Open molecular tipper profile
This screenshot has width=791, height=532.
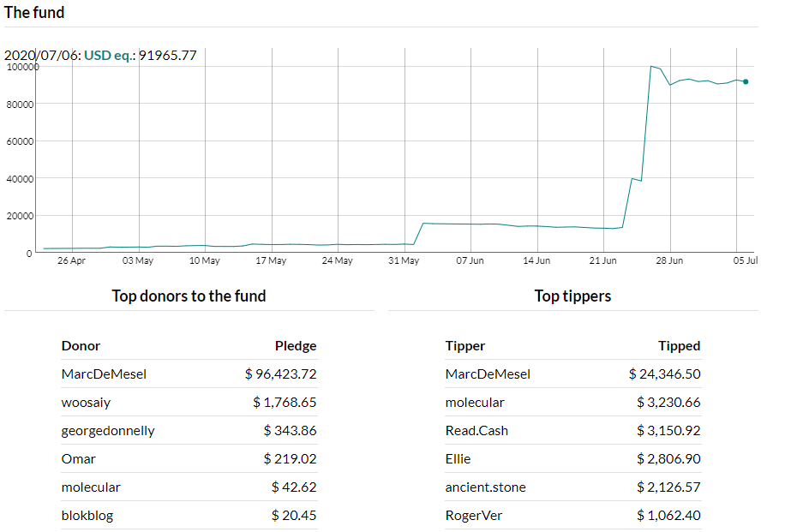pos(475,403)
